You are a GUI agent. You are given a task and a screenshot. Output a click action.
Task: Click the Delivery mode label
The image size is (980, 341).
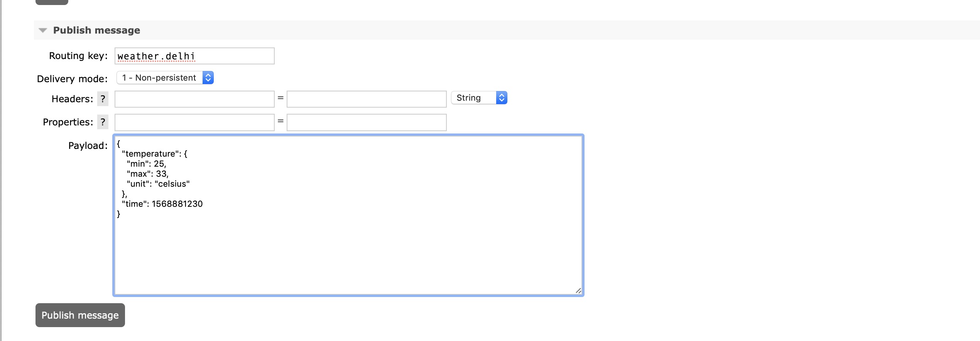tap(72, 79)
